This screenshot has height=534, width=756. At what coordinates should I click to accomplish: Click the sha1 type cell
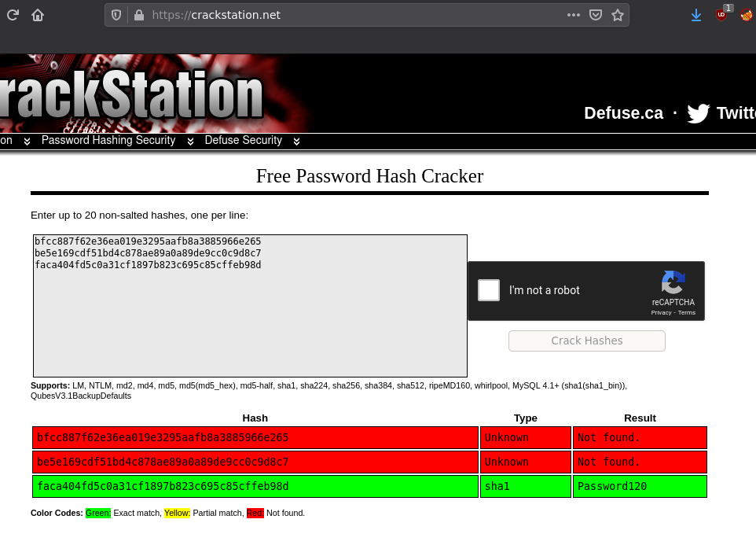click(526, 486)
